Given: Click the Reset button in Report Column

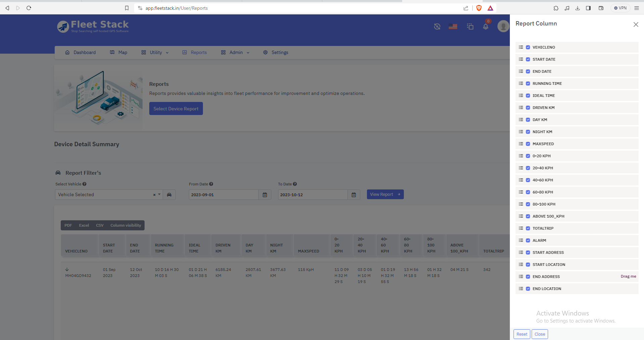Looking at the screenshot, I should [x=522, y=334].
